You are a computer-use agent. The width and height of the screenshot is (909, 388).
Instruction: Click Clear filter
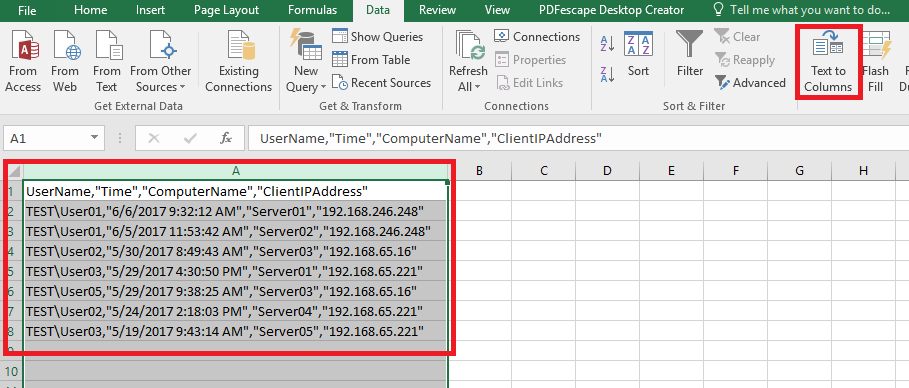(x=737, y=37)
